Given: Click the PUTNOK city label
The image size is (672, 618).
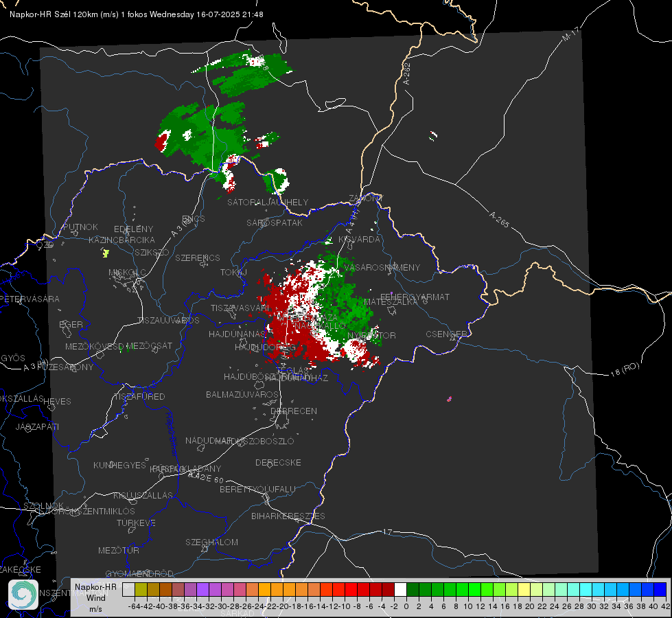Looking at the screenshot, I should (x=80, y=227).
